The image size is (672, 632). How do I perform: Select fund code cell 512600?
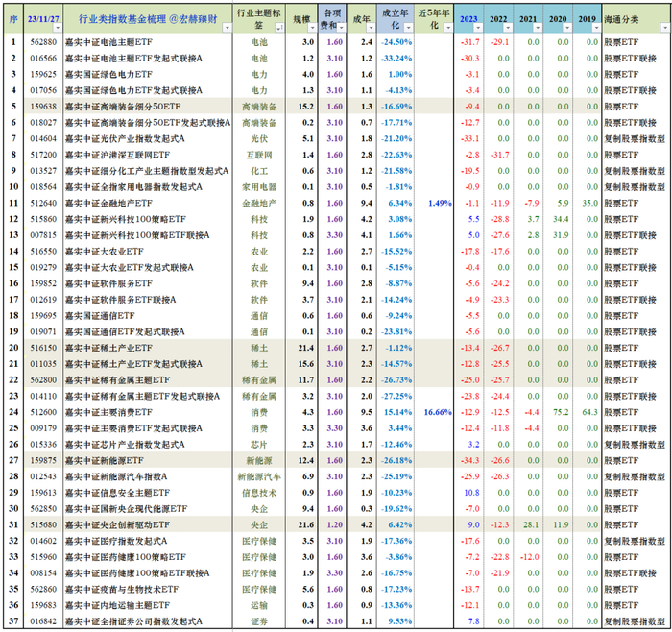pos(43,412)
